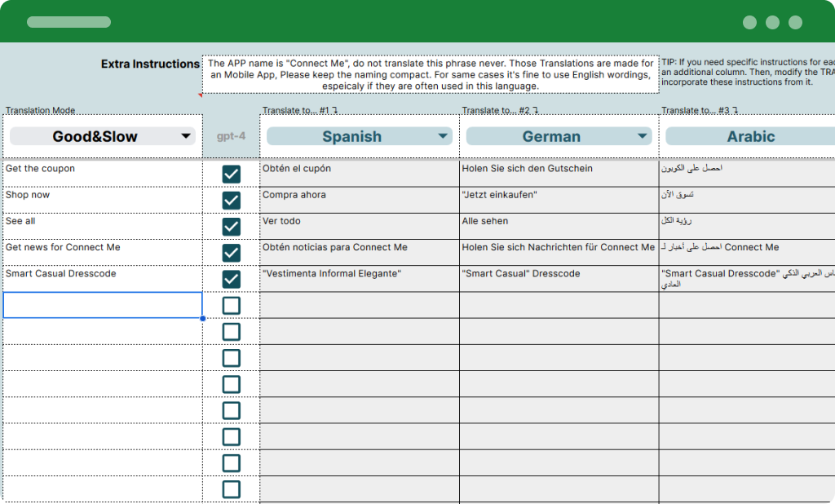Uncheck the "Get news for Connect Me" checkbox
Viewport: 835px width, 504px height.
[x=231, y=252]
